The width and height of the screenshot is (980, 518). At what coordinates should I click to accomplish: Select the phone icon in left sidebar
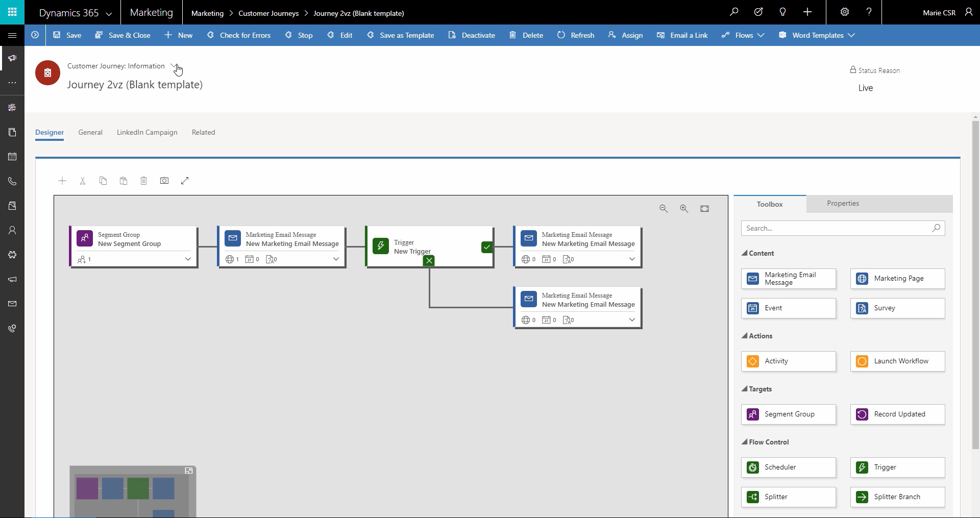click(12, 181)
